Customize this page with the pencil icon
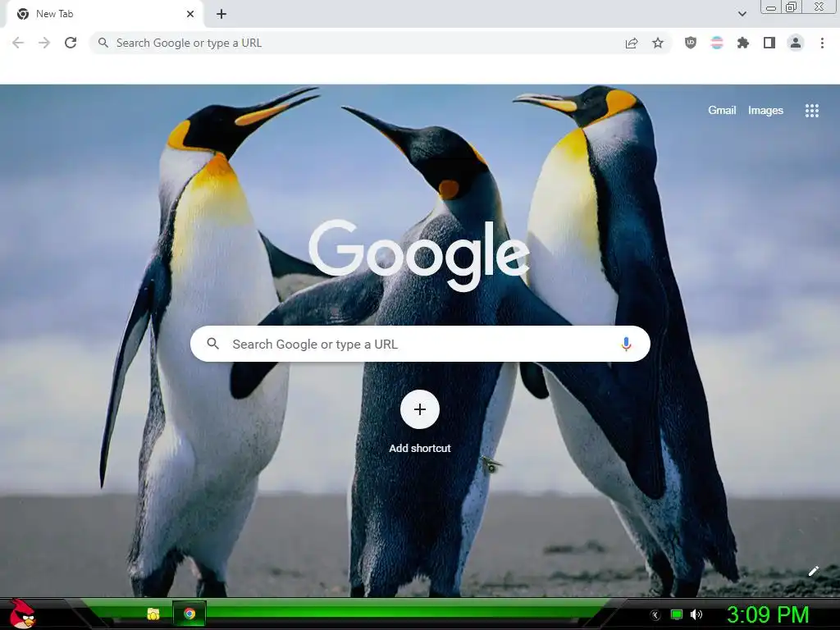The image size is (840, 630). [x=813, y=571]
